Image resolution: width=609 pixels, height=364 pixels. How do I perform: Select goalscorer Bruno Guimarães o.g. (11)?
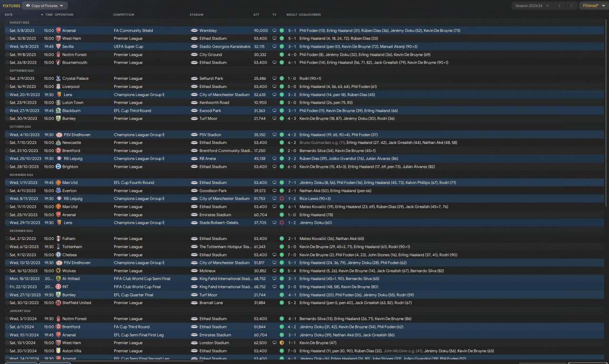[321, 143]
